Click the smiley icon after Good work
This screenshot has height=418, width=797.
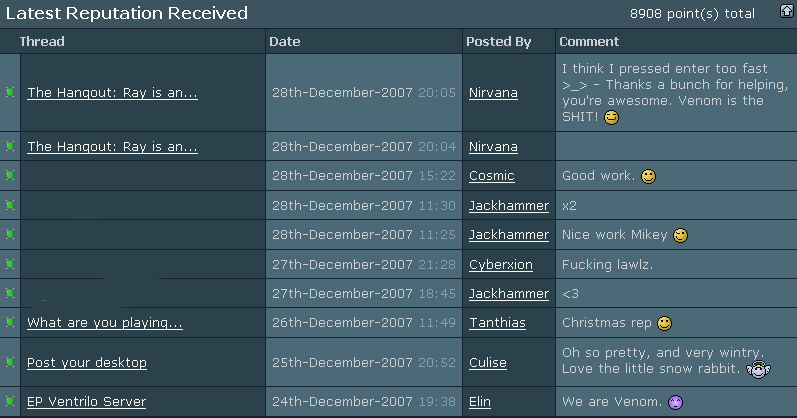[x=649, y=176]
